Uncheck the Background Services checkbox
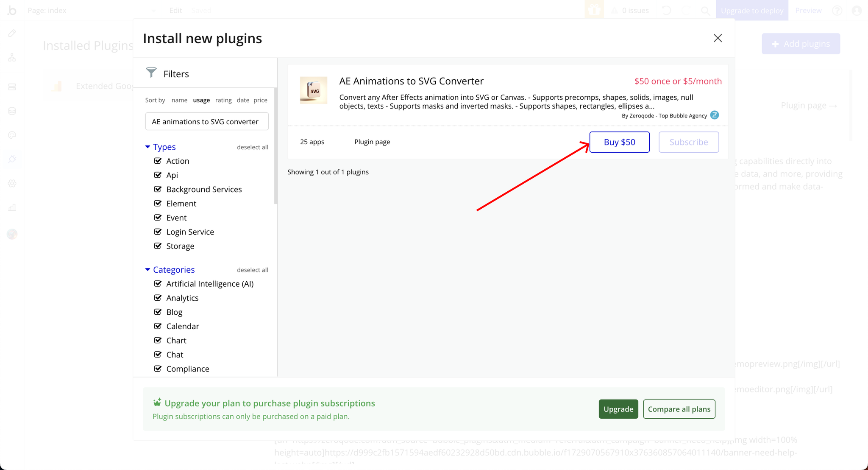This screenshot has height=470, width=868. (x=158, y=189)
